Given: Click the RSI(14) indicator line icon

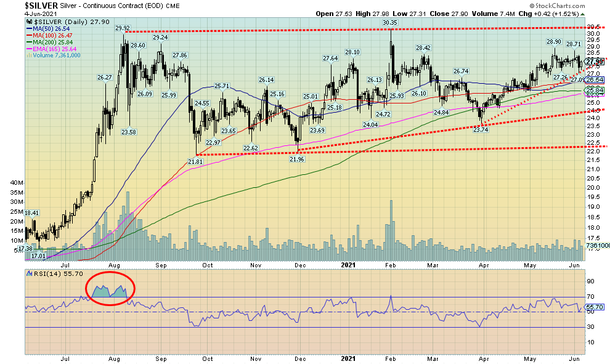Looking at the screenshot, I should [x=27, y=270].
